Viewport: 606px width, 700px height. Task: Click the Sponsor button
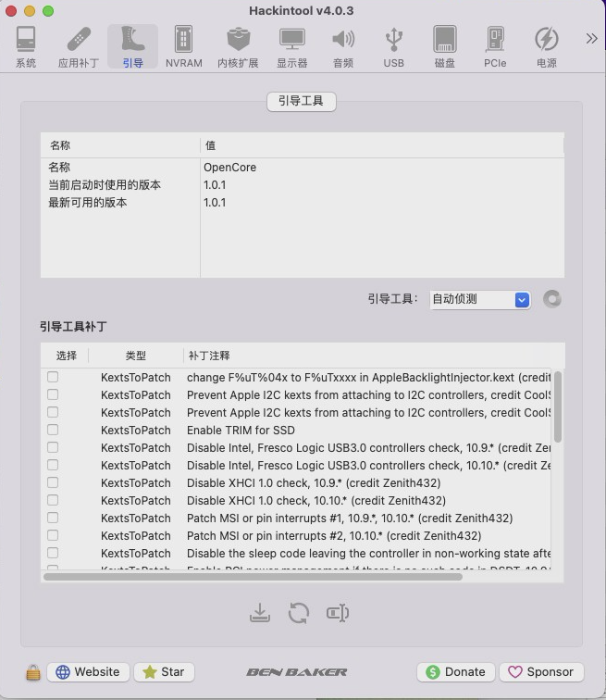541,672
